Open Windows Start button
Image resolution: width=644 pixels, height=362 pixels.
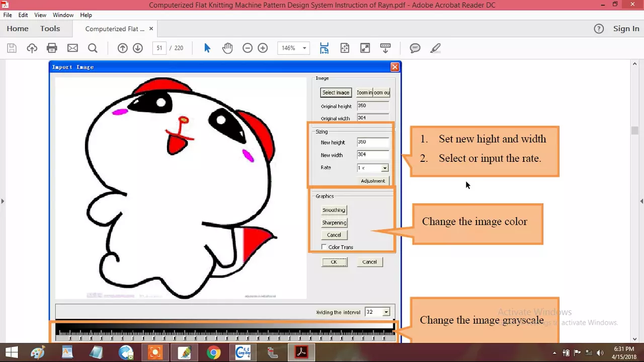11,352
